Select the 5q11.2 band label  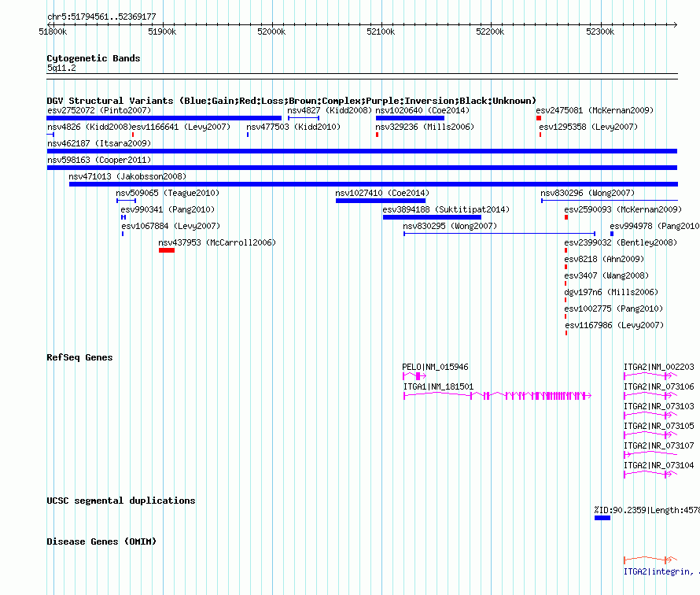pyautogui.click(x=61, y=68)
